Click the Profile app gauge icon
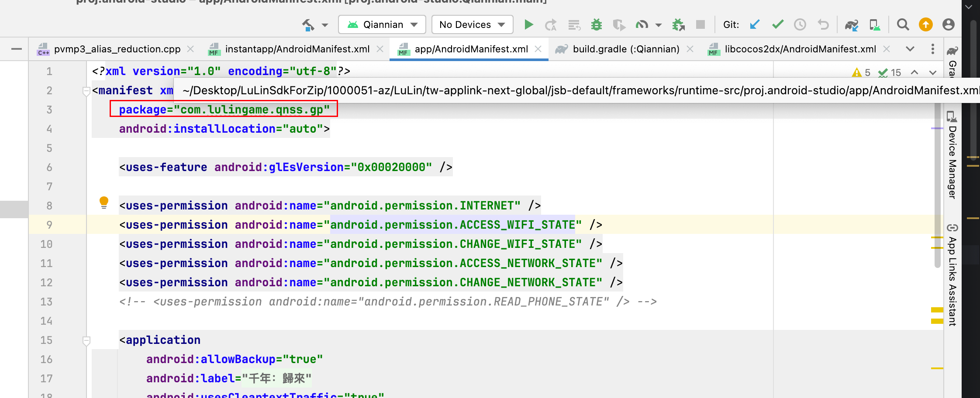 [642, 25]
